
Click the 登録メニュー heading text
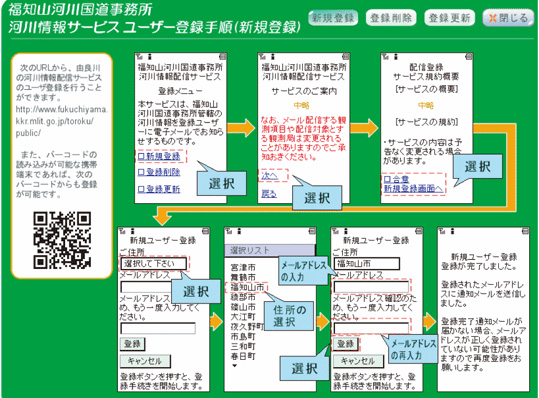[x=180, y=91]
